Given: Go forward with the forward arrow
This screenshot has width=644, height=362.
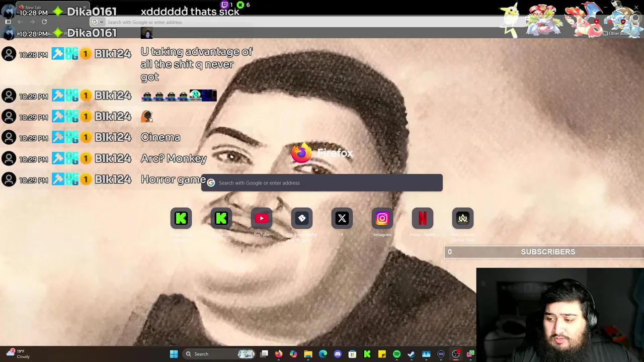Looking at the screenshot, I should pyautogui.click(x=32, y=22).
